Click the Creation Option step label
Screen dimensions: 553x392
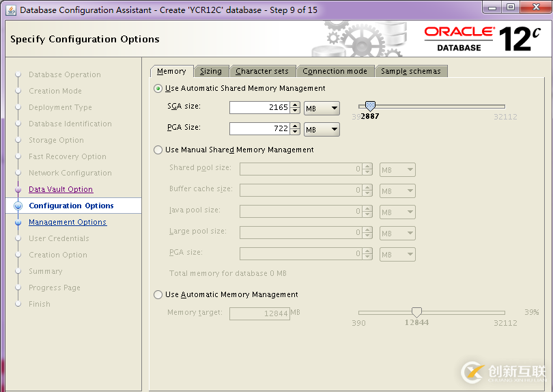[58, 255]
